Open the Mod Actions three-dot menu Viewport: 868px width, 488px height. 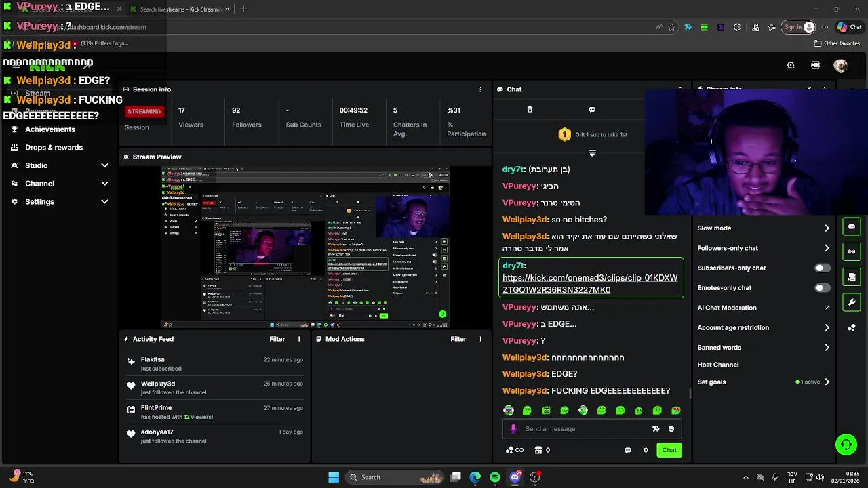tap(480, 339)
